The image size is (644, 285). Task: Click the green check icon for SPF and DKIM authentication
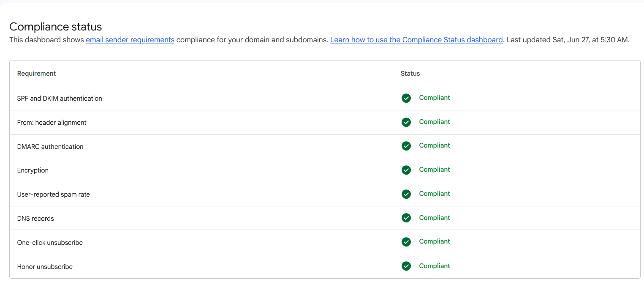pos(406,98)
